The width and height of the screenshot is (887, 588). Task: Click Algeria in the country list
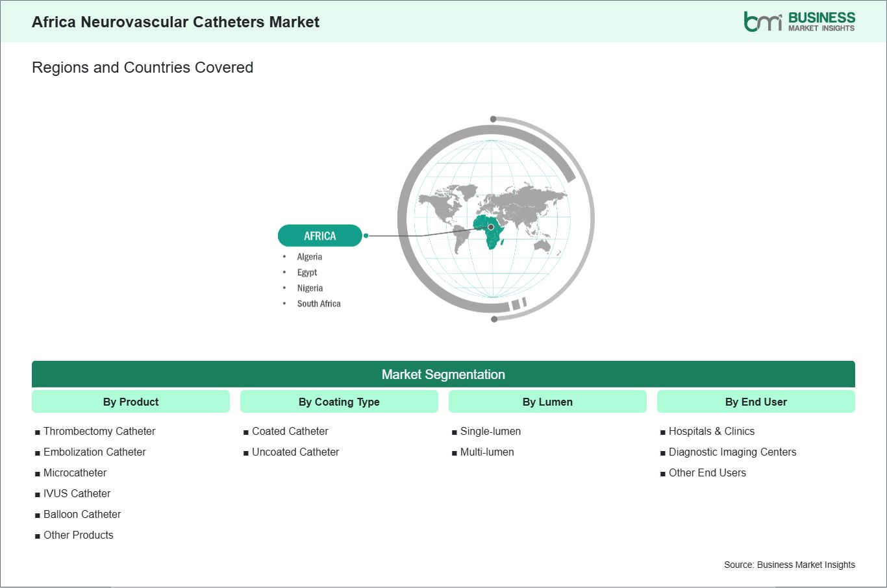click(310, 257)
